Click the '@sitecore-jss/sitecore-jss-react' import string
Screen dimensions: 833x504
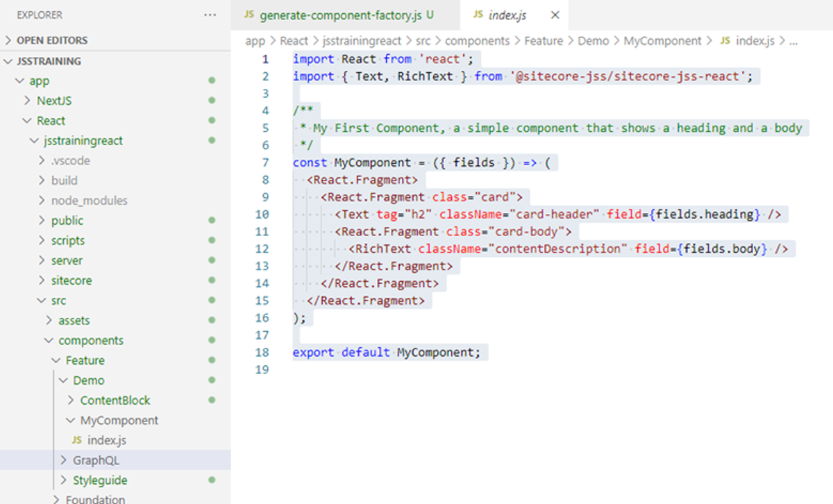(630, 76)
